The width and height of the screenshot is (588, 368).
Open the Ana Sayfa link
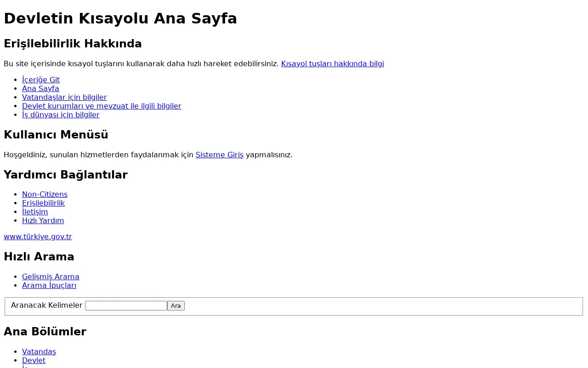click(40, 89)
